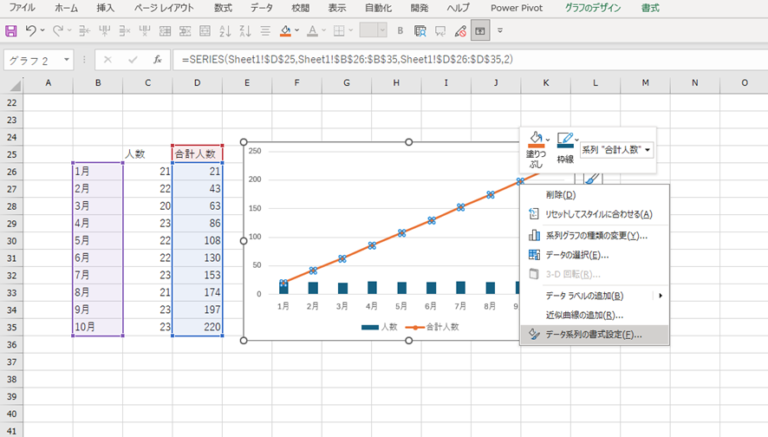Toggle the highlighted touch mode icon
This screenshot has width=768, height=437.
480,31
